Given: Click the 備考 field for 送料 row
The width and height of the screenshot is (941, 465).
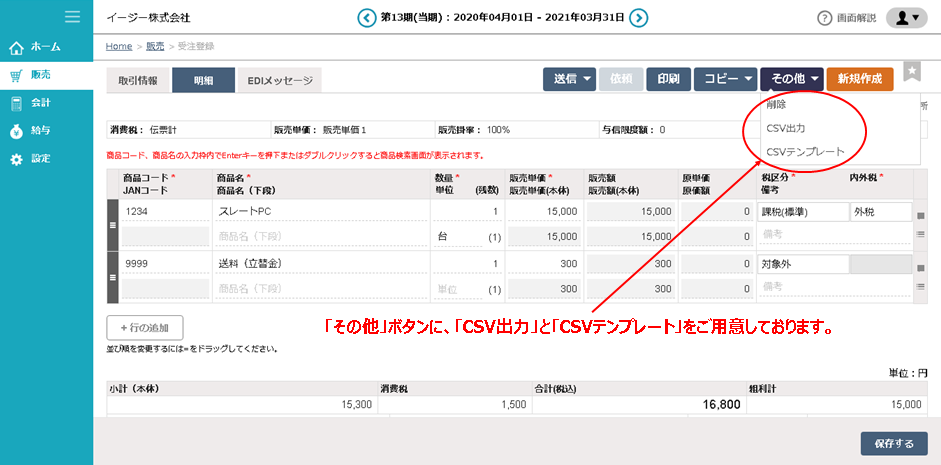Looking at the screenshot, I should 835,287.
